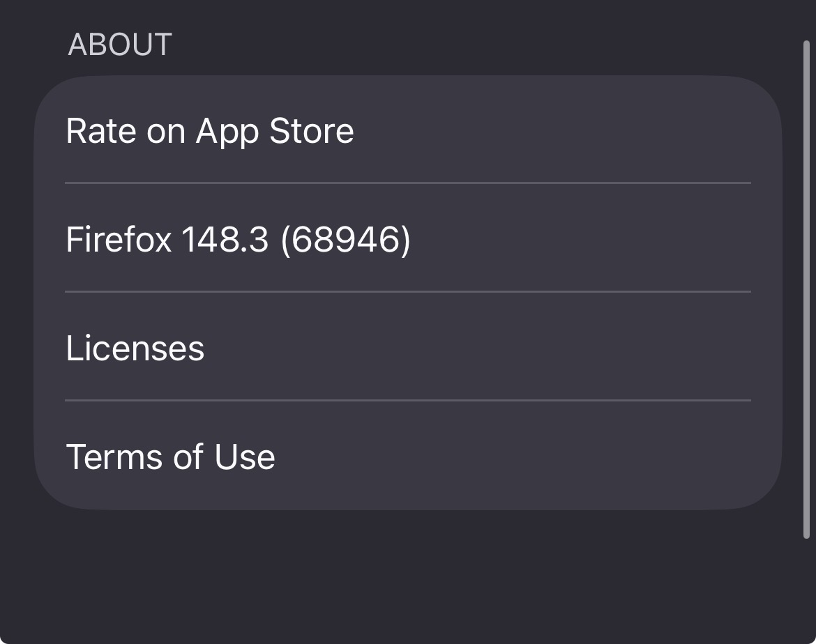View the Terms of Use
This screenshot has width=816, height=644.
tap(170, 457)
